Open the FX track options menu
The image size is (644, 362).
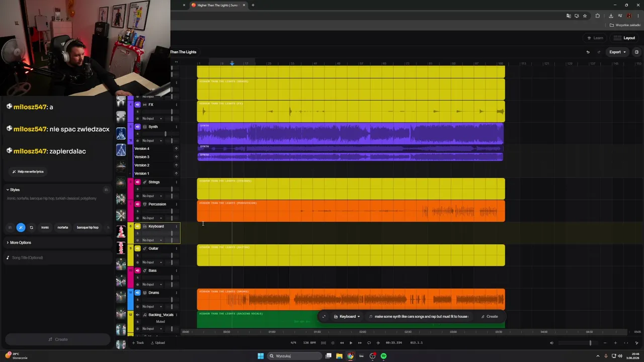tap(176, 105)
